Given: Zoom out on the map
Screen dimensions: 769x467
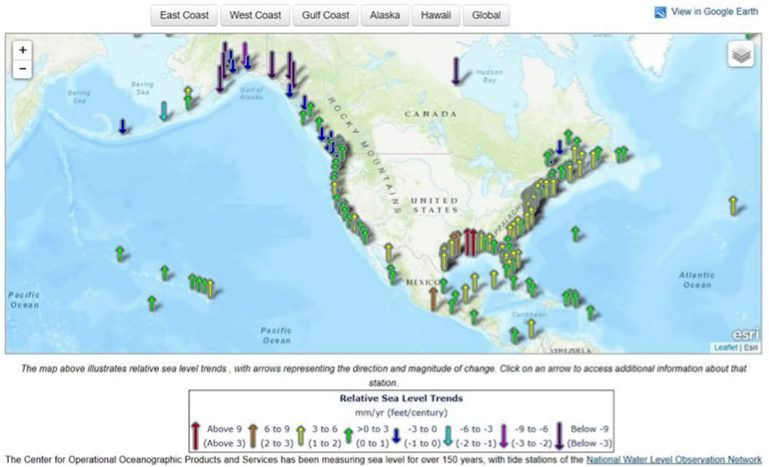Looking at the screenshot, I should pos(23,69).
